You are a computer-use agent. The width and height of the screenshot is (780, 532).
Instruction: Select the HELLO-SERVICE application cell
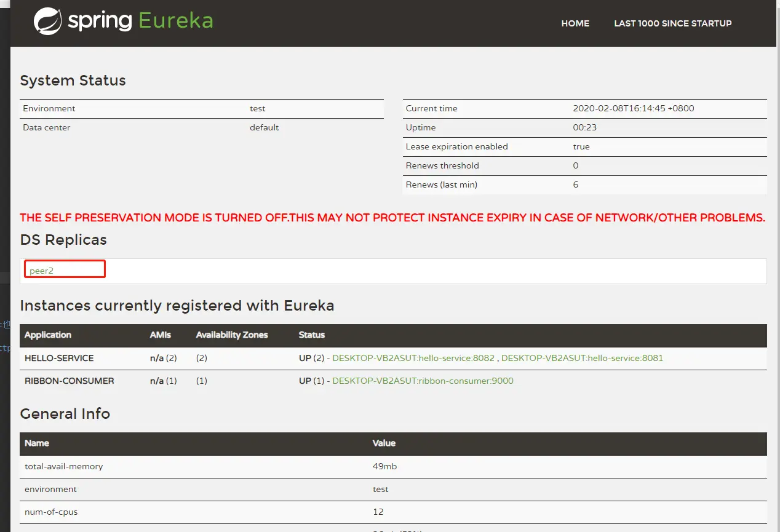[x=59, y=358]
